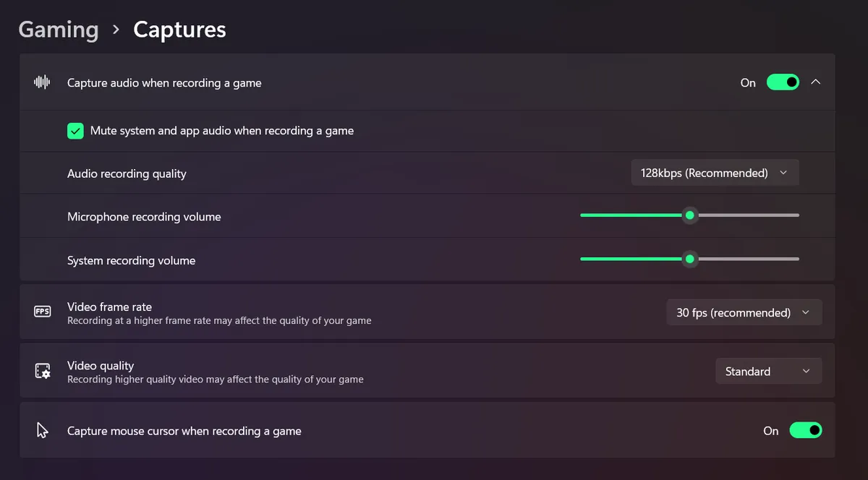Open the video frame rate dropdown

pyautogui.click(x=744, y=312)
